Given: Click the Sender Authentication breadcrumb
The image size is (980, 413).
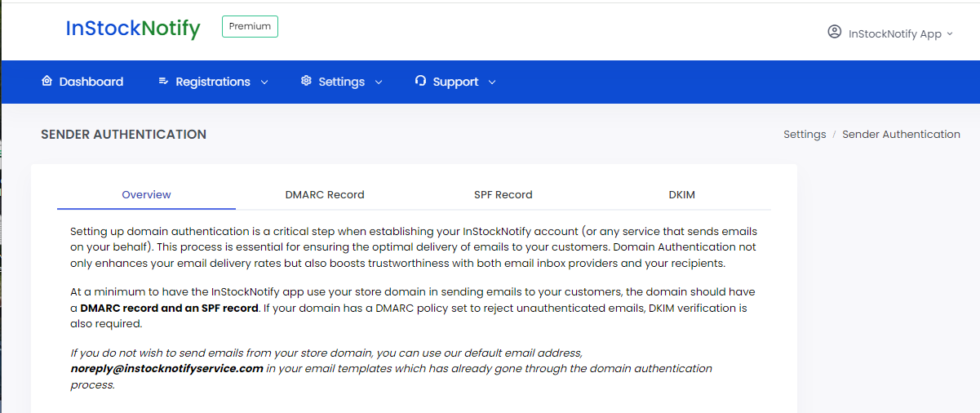Looking at the screenshot, I should point(901,134).
